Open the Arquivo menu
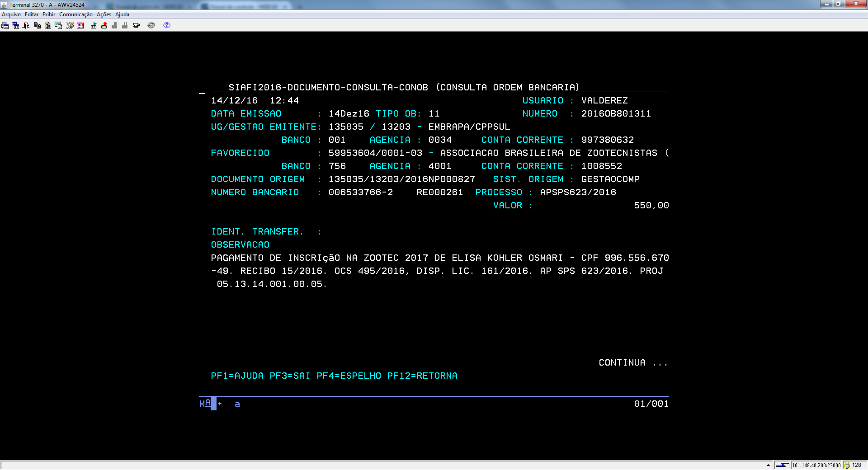Image resolution: width=868 pixels, height=470 pixels. click(11, 14)
